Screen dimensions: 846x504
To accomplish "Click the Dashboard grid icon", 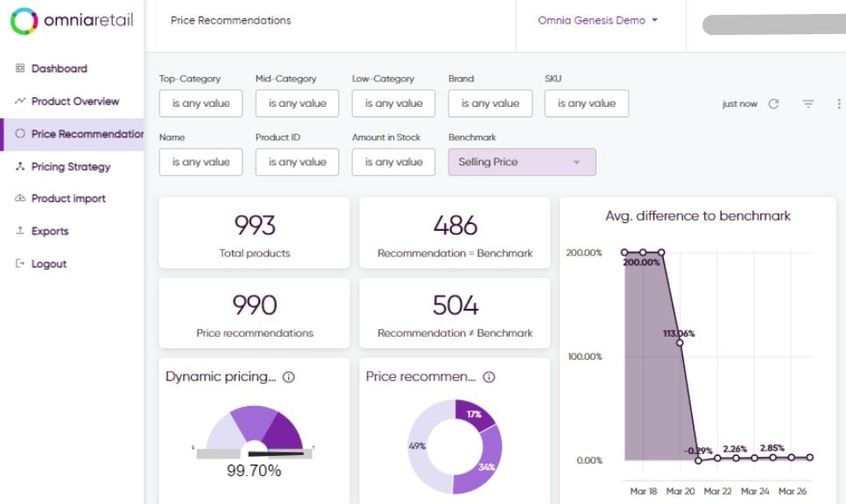I will click(x=20, y=68).
